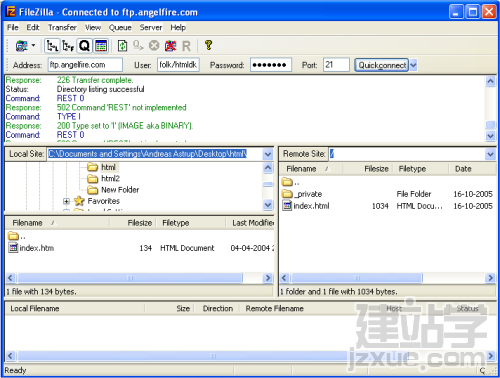Click the Help question mark icon
Screen dimensions: 500x378
(x=209, y=45)
